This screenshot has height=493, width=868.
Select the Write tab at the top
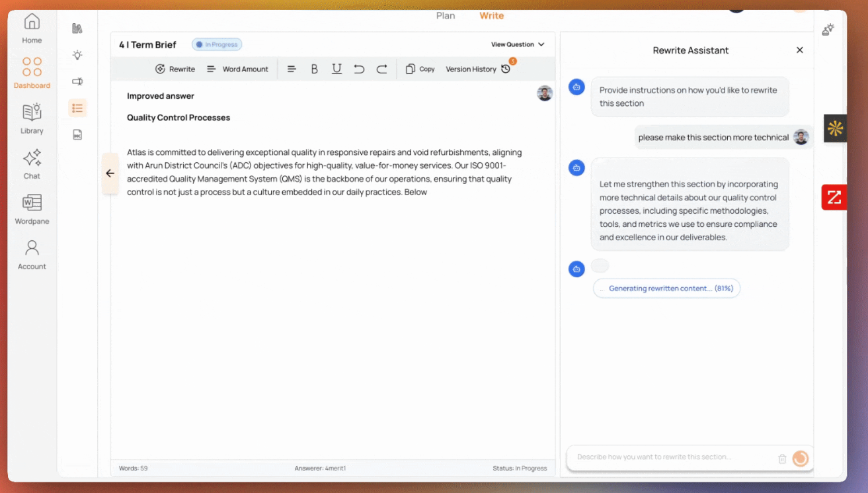coord(491,15)
